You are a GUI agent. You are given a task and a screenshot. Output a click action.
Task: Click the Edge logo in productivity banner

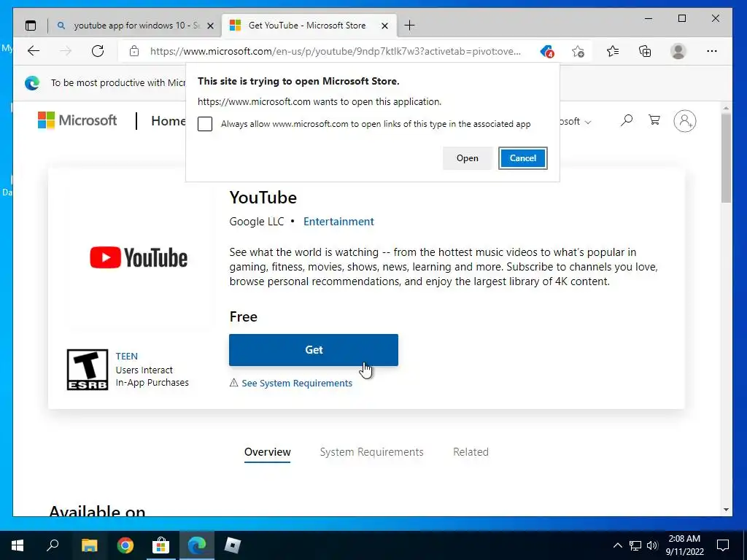point(32,83)
